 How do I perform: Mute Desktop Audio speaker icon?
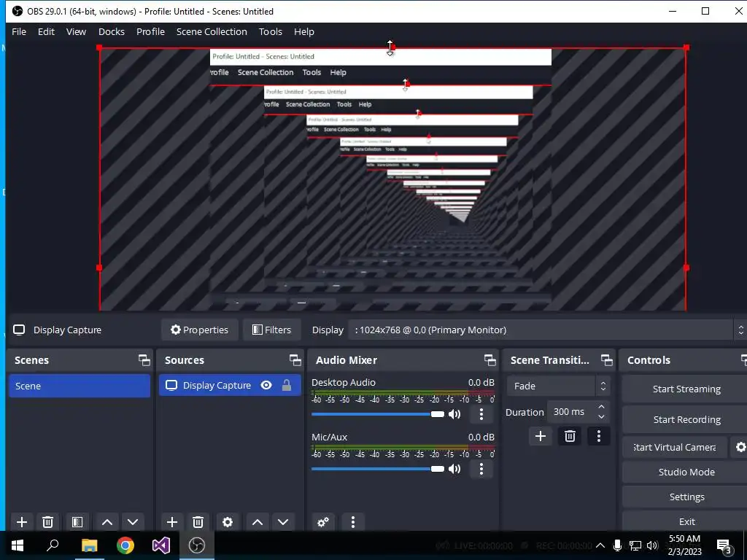pos(454,414)
